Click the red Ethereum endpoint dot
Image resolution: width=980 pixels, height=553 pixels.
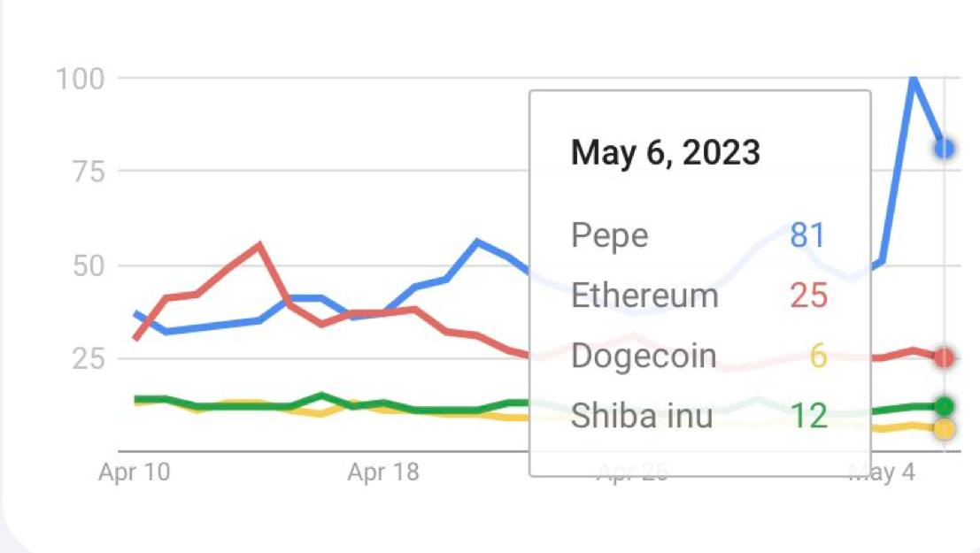click(x=945, y=357)
